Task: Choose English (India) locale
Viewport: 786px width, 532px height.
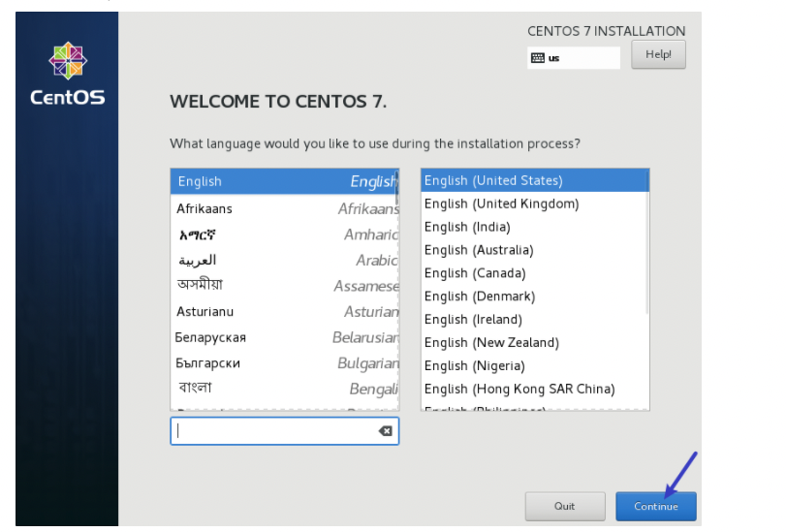Action: (473, 227)
